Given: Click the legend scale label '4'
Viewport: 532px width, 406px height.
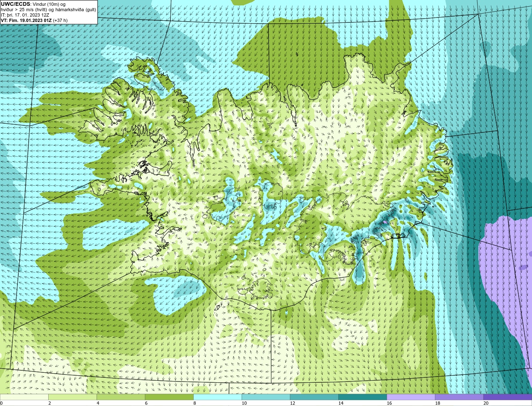Looking at the screenshot, I should tap(98, 403).
